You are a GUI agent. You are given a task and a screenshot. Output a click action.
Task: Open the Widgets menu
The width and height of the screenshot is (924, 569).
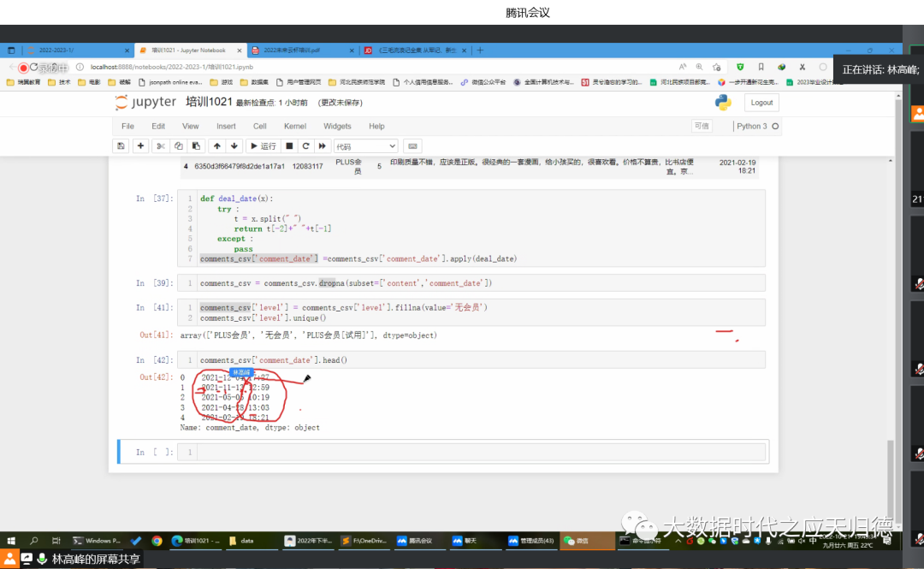click(337, 126)
